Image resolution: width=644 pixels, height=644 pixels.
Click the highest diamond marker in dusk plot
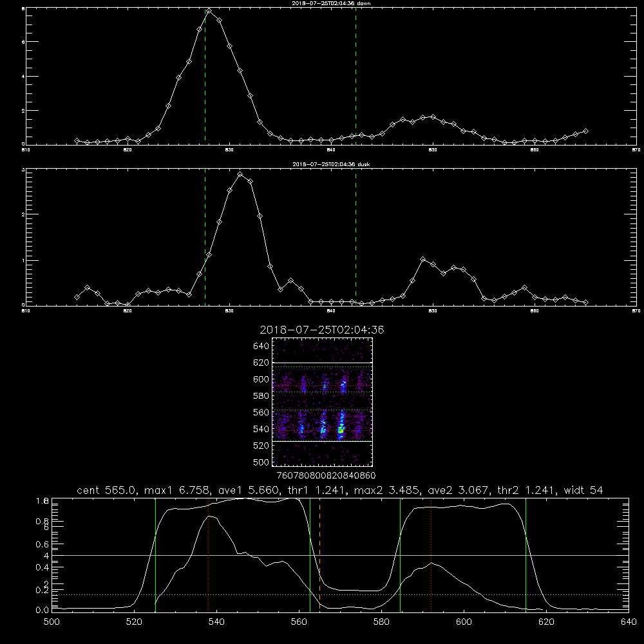coord(240,175)
